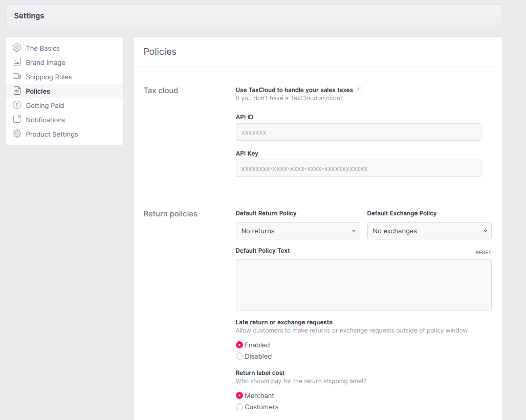
Task: Select Disabled for late return requests
Action: tap(239, 356)
